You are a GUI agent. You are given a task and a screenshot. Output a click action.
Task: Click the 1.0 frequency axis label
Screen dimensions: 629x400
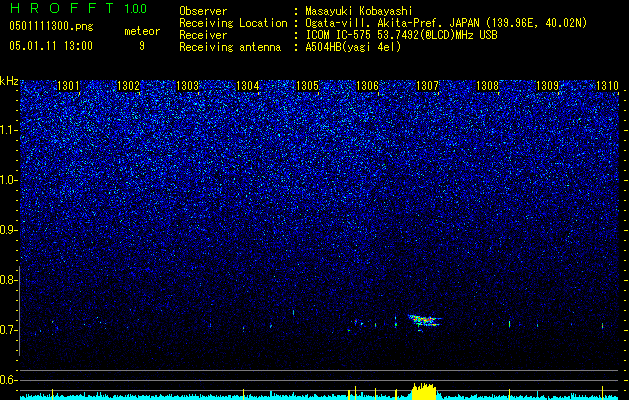9,180
